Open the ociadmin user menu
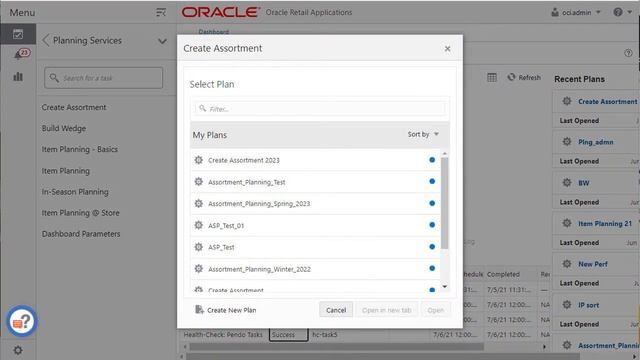 tap(576, 13)
